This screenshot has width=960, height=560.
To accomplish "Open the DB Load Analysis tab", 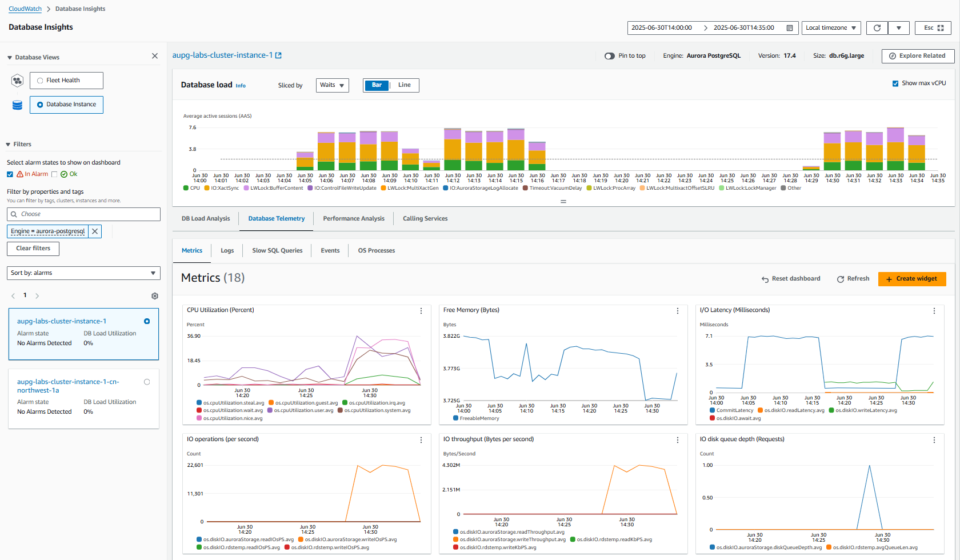I will pos(206,219).
